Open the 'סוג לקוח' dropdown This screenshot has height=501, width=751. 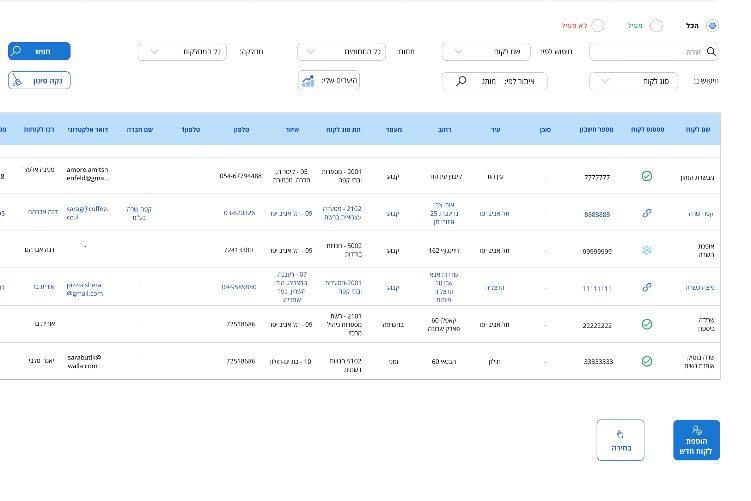tap(633, 81)
